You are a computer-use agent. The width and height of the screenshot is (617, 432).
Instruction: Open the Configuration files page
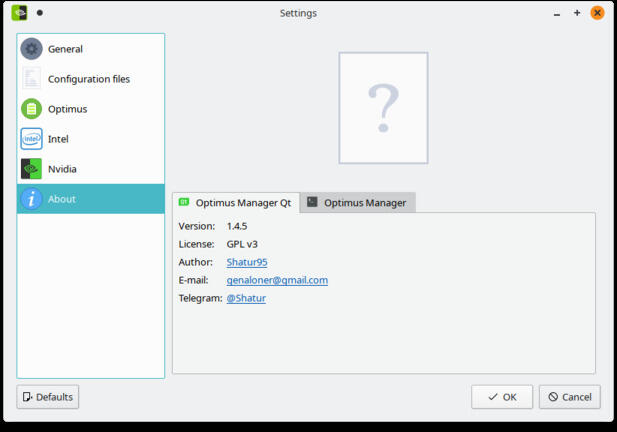pyautogui.click(x=91, y=79)
